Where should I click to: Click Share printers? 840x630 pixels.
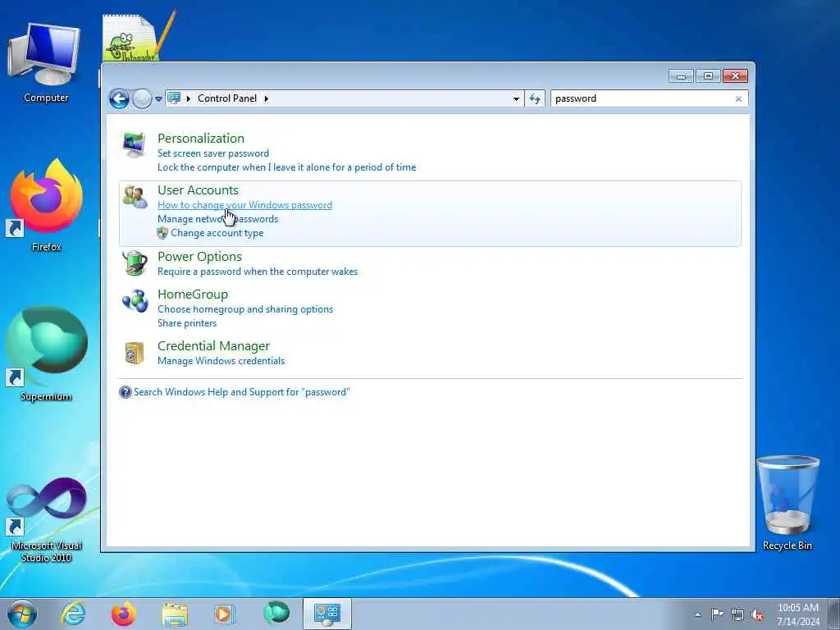coord(187,323)
